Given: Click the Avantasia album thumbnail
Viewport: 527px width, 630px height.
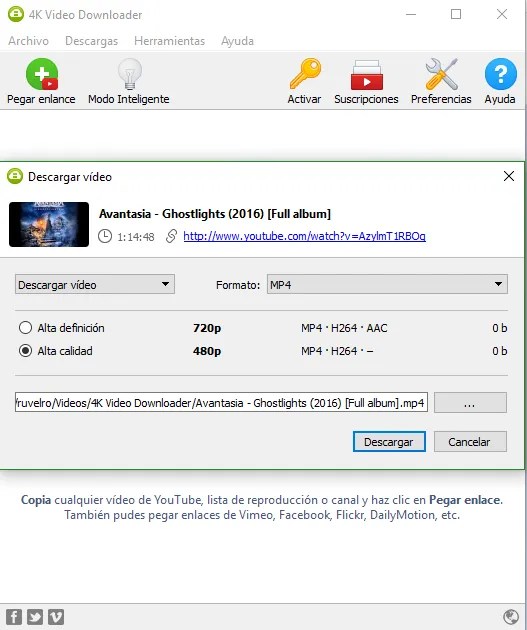Looking at the screenshot, I should pos(49,224).
